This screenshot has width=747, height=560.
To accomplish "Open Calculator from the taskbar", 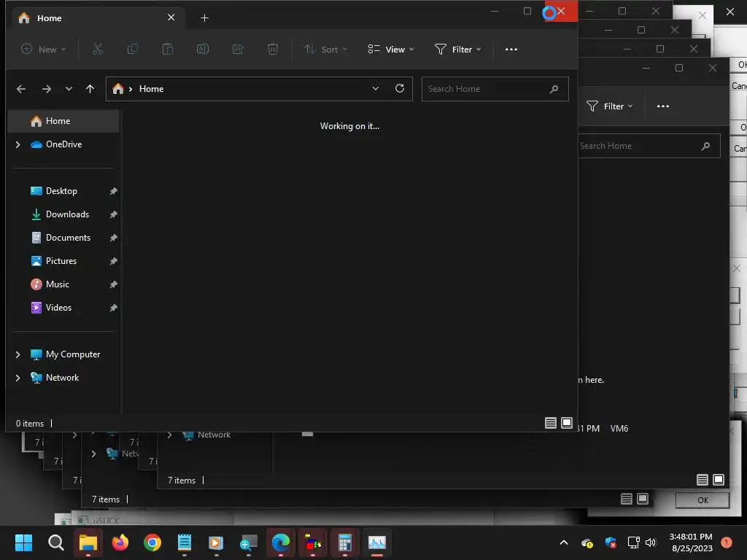I will [344, 542].
